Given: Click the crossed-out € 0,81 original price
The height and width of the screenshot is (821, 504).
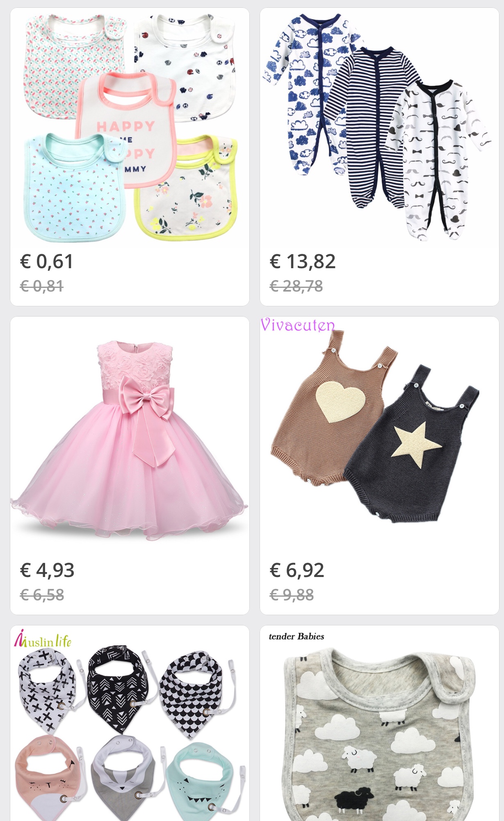Looking at the screenshot, I should click(42, 286).
